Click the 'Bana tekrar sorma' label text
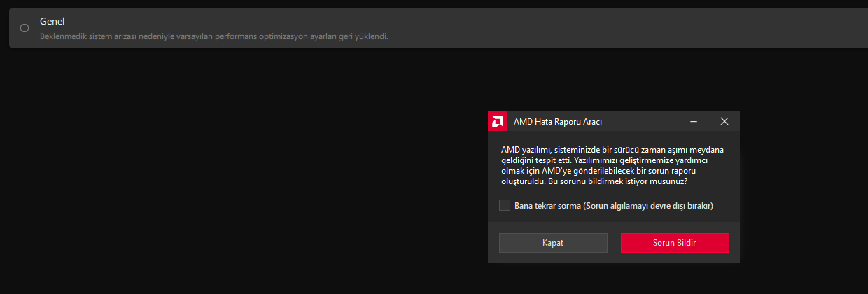This screenshot has height=294, width=868. click(x=547, y=205)
